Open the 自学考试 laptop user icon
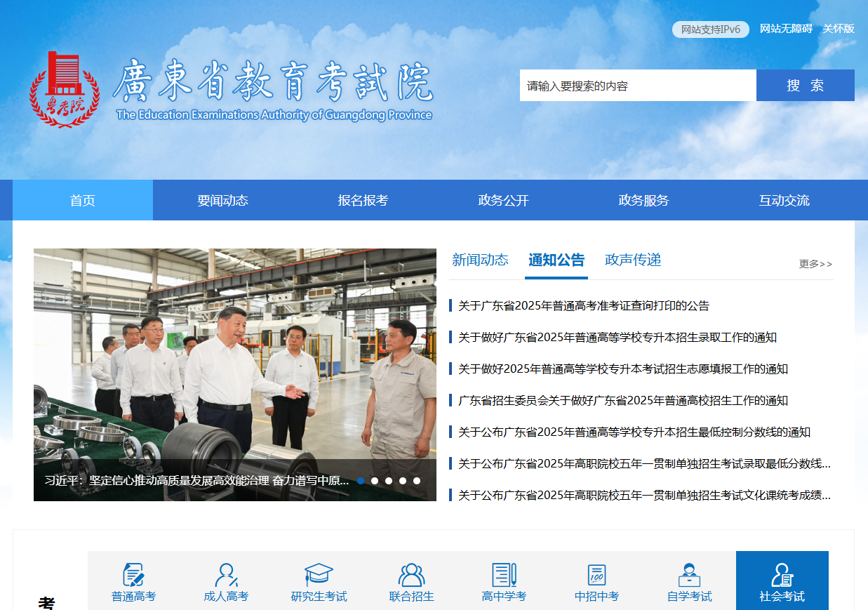This screenshot has width=868, height=610. (690, 582)
